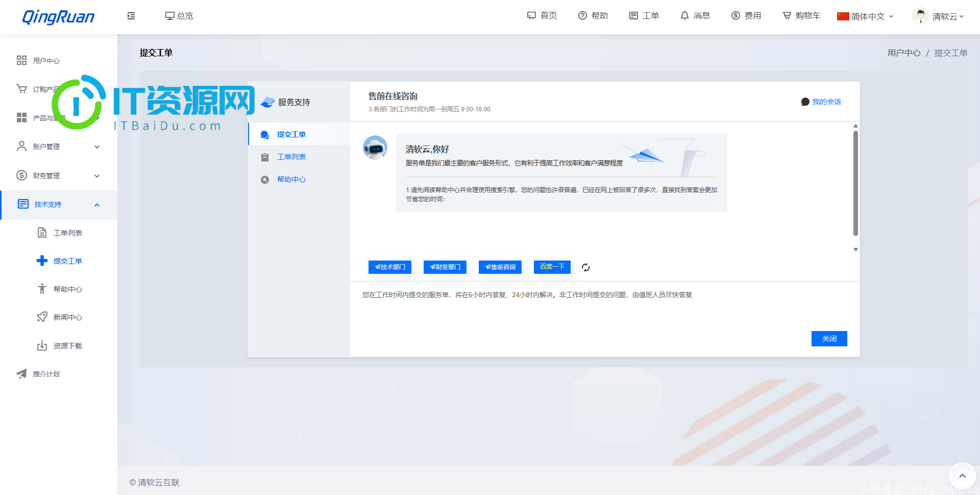
Task: Click the user avatar in top bar
Action: click(920, 16)
